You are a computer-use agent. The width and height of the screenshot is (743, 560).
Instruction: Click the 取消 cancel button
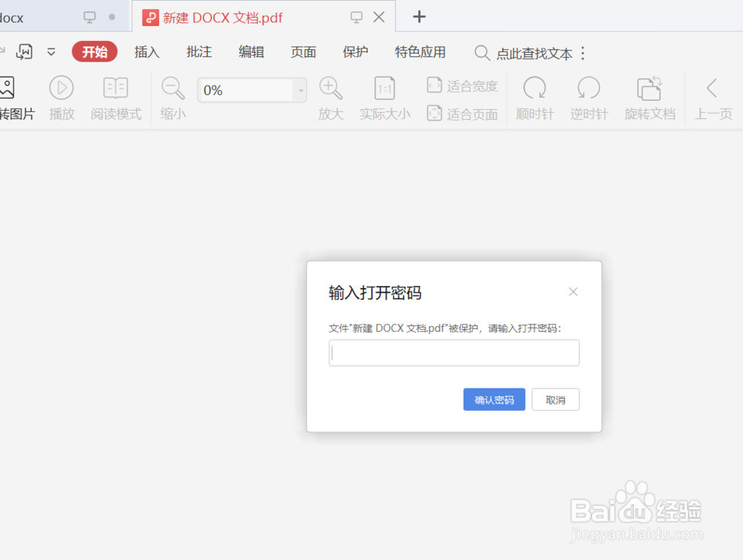tap(555, 399)
